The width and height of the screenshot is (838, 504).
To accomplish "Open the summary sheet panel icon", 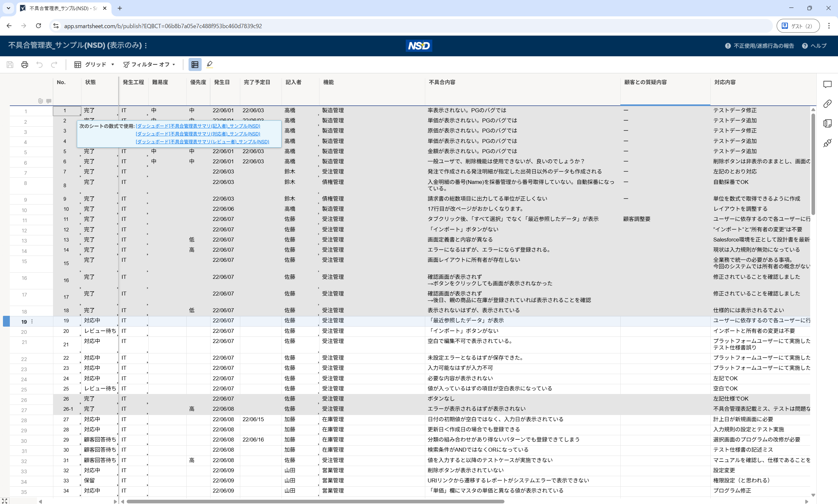I will pos(827,123).
